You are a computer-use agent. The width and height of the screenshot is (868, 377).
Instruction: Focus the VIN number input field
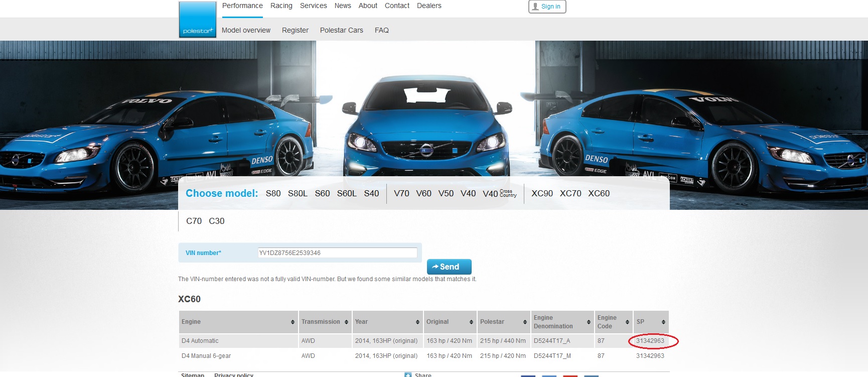(337, 253)
